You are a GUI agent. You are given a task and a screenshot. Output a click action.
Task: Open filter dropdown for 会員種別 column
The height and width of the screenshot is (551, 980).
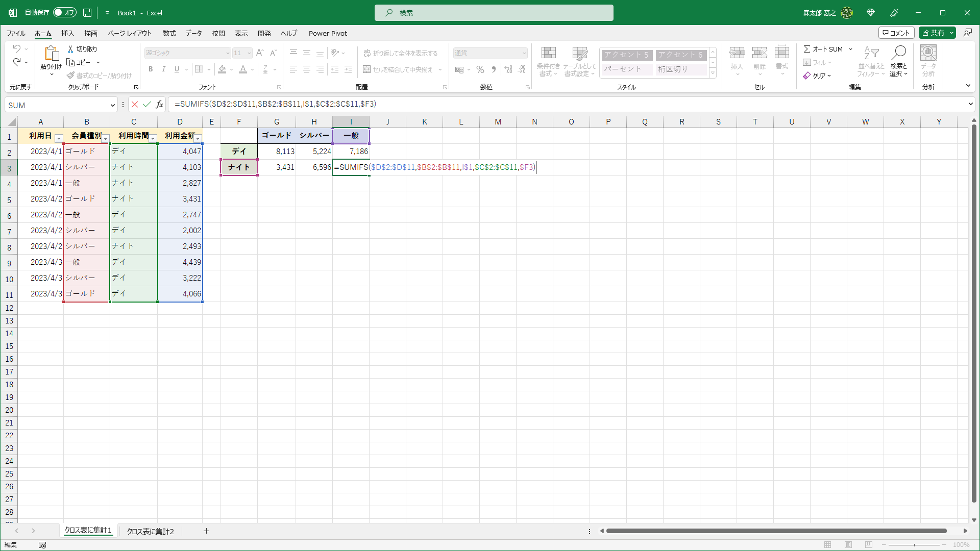(x=106, y=138)
